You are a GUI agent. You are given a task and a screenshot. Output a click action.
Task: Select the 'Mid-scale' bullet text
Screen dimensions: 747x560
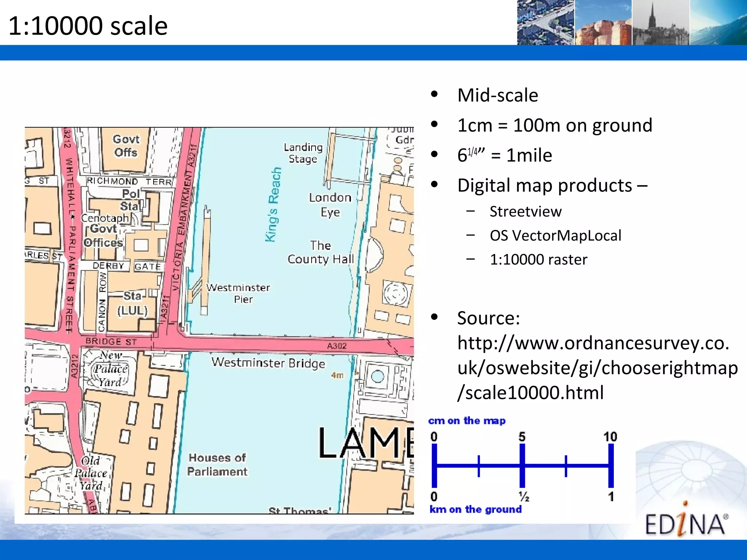[x=498, y=96]
